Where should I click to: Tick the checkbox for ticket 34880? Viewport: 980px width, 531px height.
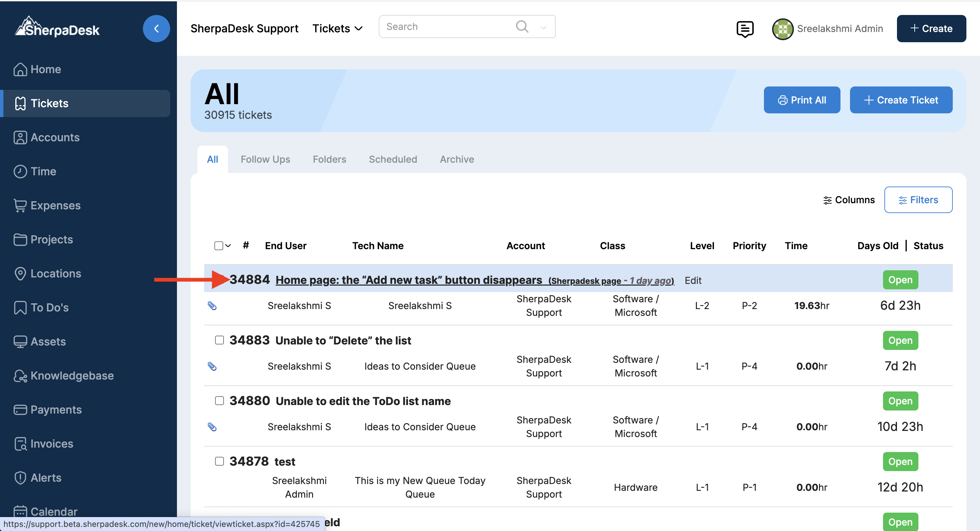(x=219, y=400)
